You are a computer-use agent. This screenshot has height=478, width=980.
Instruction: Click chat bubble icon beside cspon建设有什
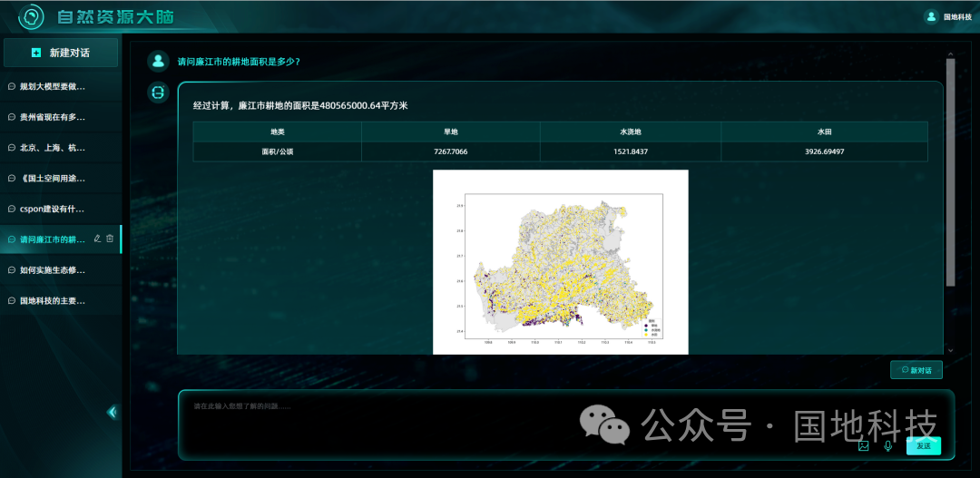pyautogui.click(x=11, y=209)
